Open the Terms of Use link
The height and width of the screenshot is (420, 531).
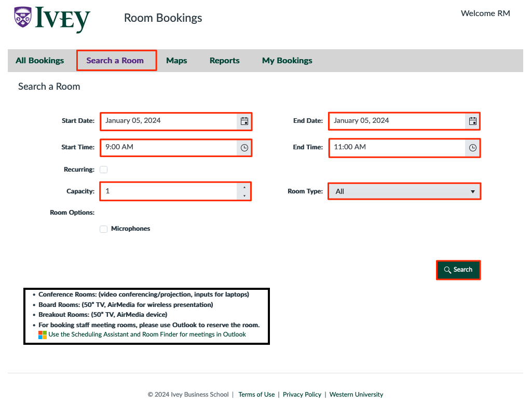tap(256, 395)
